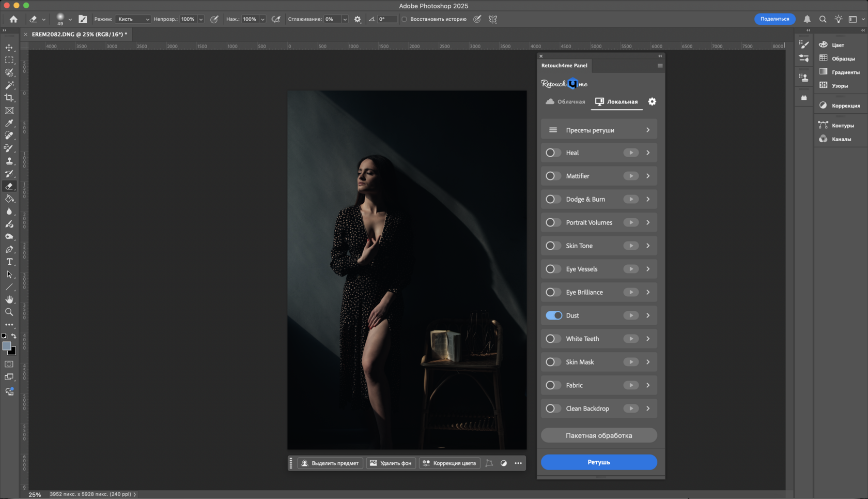This screenshot has width=868, height=499.
Task: Select the Horizontal Type tool
Action: click(x=9, y=262)
